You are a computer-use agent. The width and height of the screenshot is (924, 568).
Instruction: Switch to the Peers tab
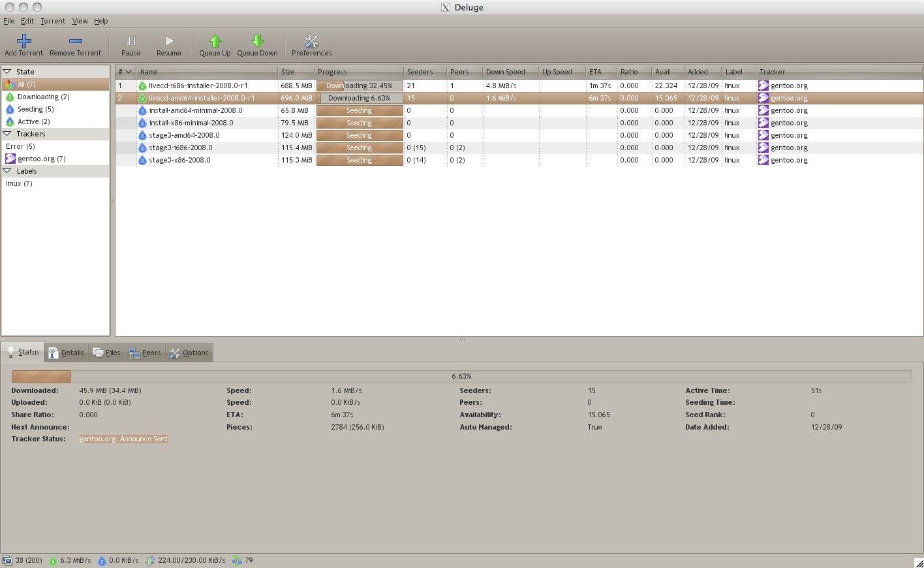[145, 352]
